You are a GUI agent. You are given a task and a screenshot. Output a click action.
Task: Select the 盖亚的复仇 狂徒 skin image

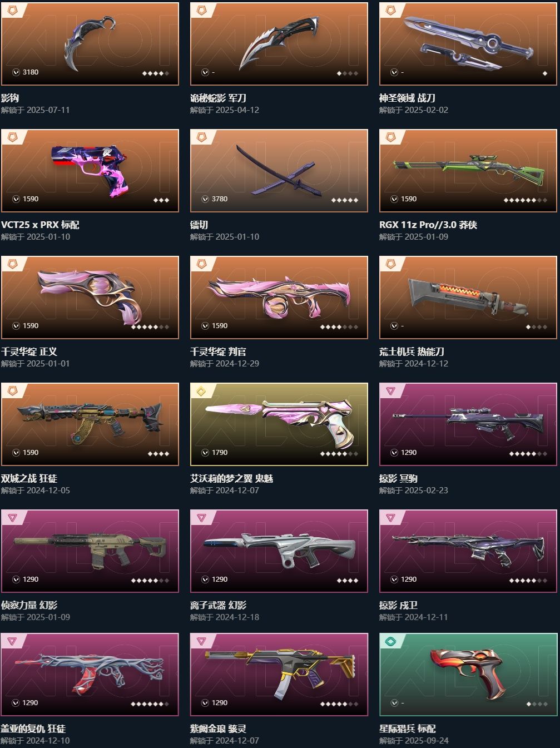[x=90, y=675]
